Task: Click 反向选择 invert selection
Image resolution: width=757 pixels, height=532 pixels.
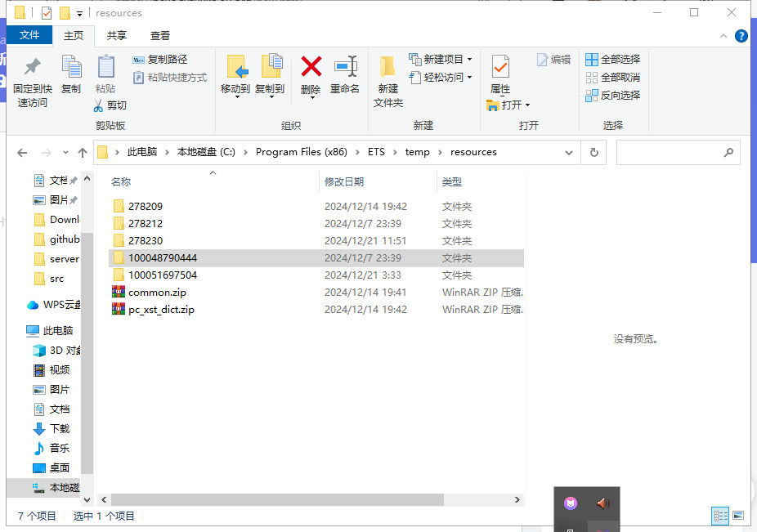Action: pos(612,96)
